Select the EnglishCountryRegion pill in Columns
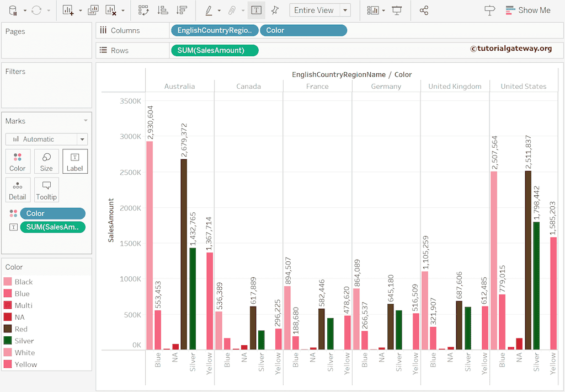 pos(214,30)
